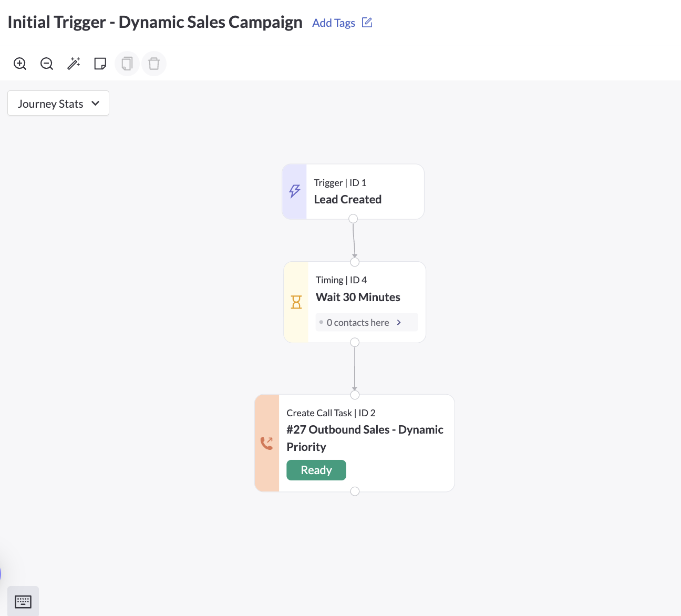Click the green Ready status button
The width and height of the screenshot is (681, 616).
coord(316,470)
